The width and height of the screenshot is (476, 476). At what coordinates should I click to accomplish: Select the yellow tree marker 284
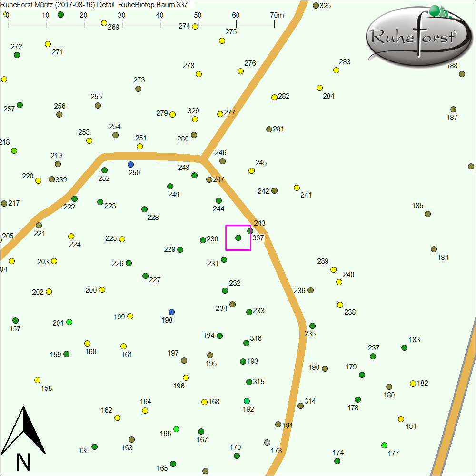[320, 88]
